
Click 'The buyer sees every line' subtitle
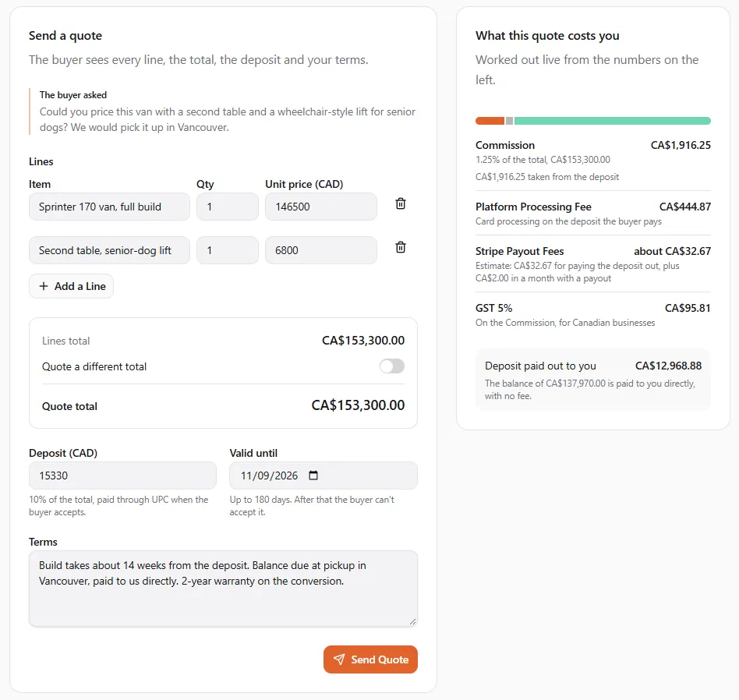point(199,60)
